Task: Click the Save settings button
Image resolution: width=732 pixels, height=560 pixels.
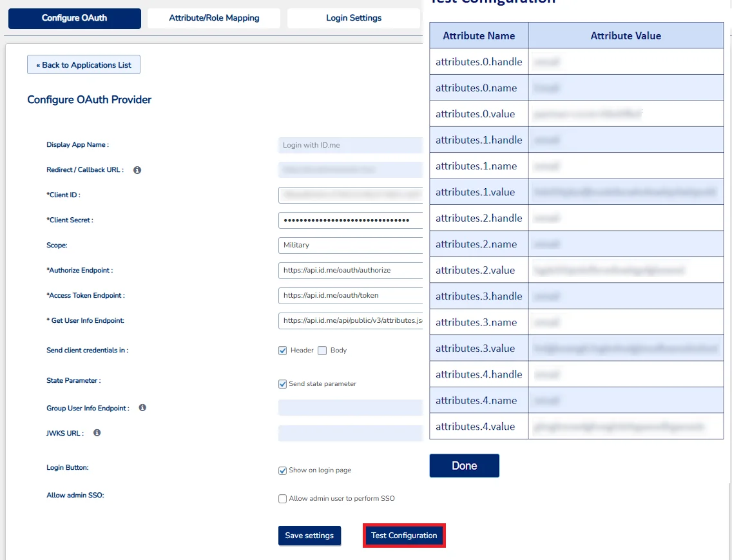Action: pos(309,536)
